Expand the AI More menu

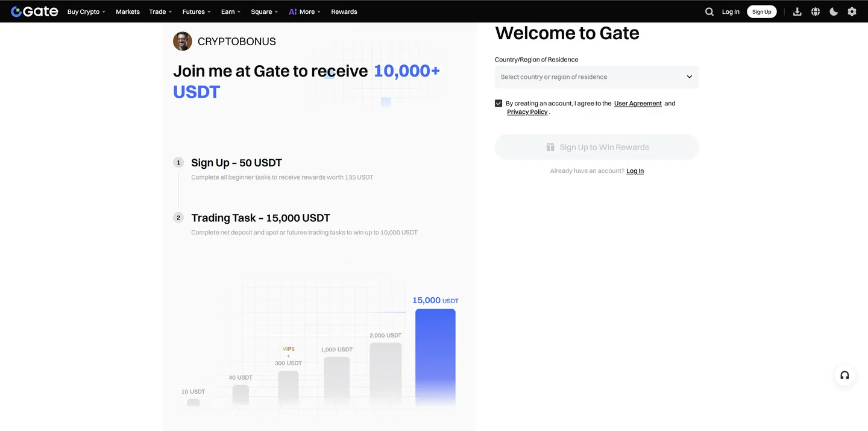click(304, 11)
